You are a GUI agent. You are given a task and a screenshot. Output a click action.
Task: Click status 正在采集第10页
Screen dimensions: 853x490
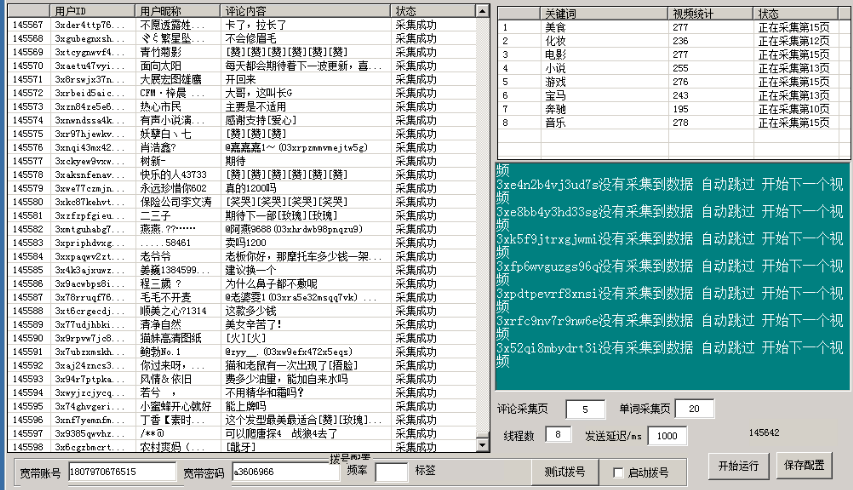pyautogui.click(x=794, y=109)
